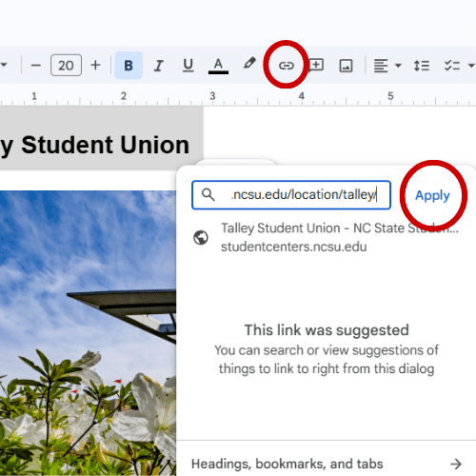Click the globe icon beside suggested link
This screenshot has width=476, height=476.
click(x=201, y=237)
